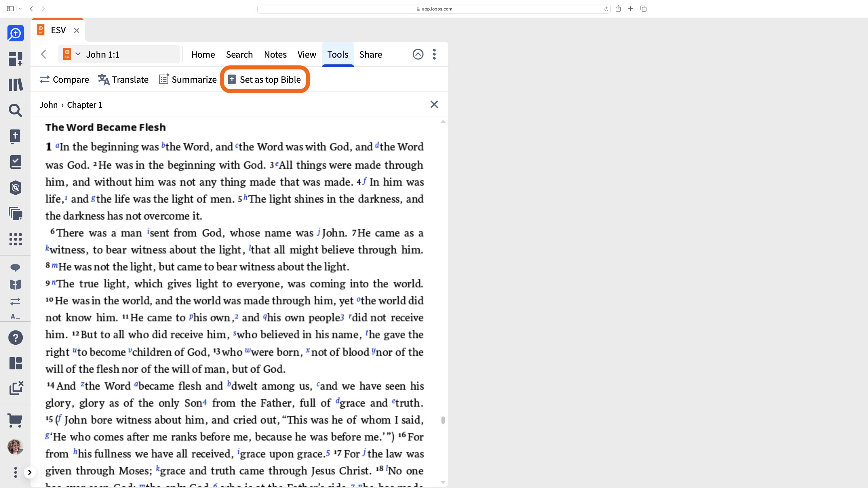Click the Chapter 1 breadcrumb
The height and width of the screenshot is (488, 868).
point(85,105)
